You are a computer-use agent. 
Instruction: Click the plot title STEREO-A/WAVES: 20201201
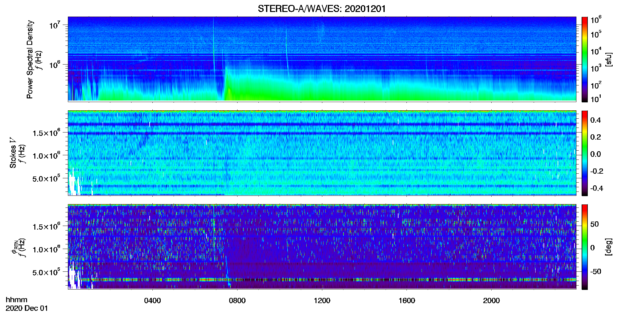point(322,9)
